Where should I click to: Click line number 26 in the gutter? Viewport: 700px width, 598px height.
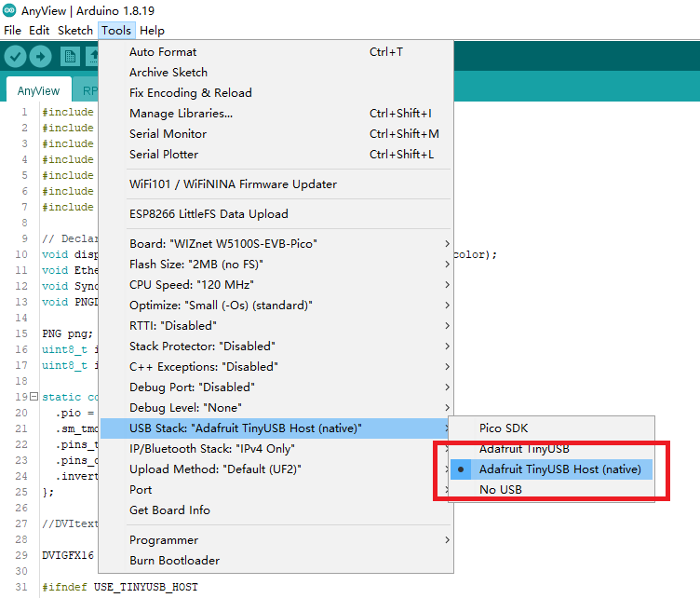pyautogui.click(x=21, y=508)
